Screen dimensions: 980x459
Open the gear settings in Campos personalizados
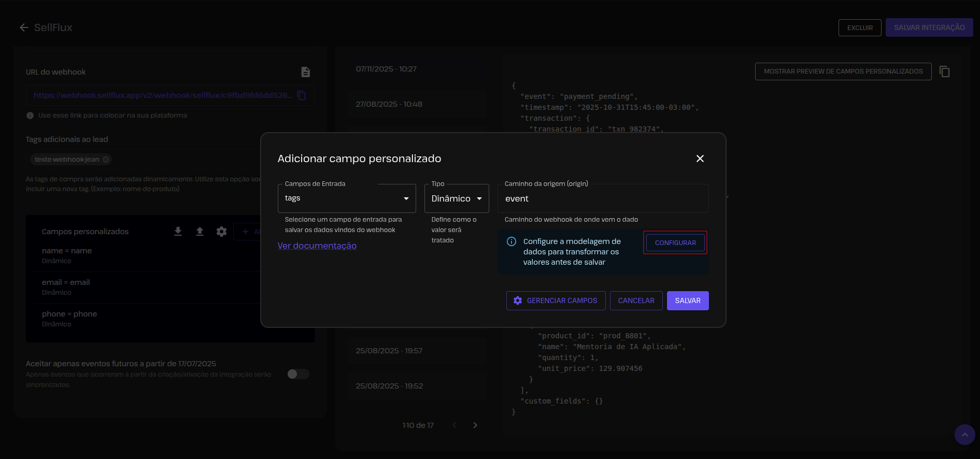(x=221, y=232)
